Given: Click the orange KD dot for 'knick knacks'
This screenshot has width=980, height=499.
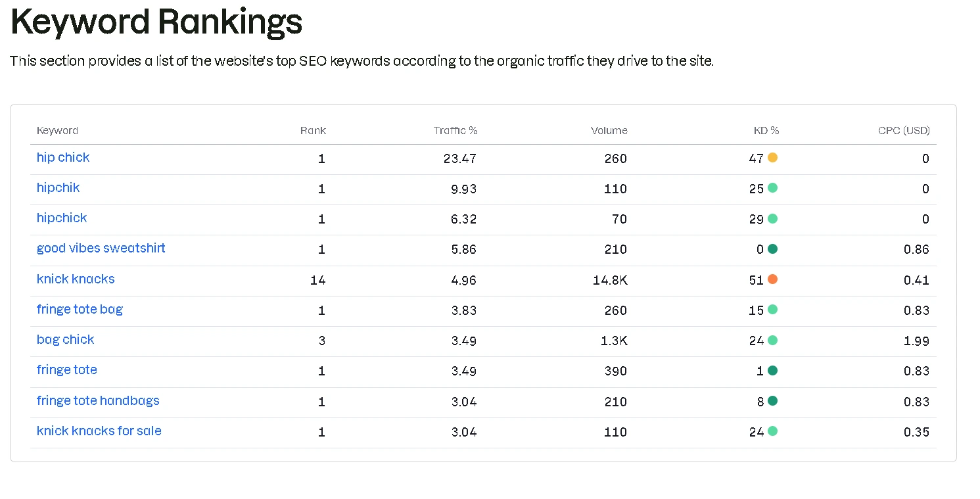Looking at the screenshot, I should point(772,279).
